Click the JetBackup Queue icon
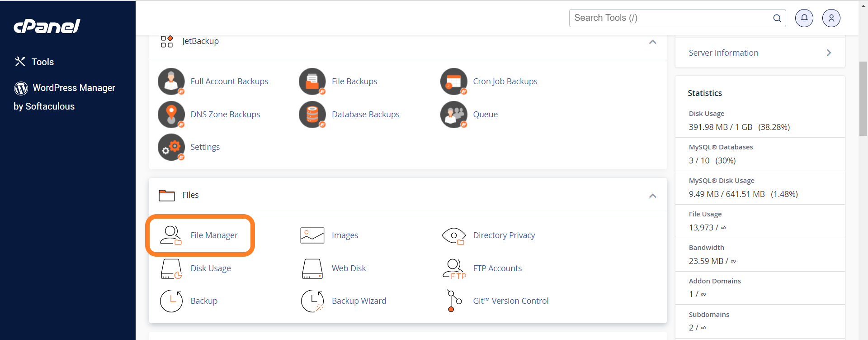 coord(454,115)
